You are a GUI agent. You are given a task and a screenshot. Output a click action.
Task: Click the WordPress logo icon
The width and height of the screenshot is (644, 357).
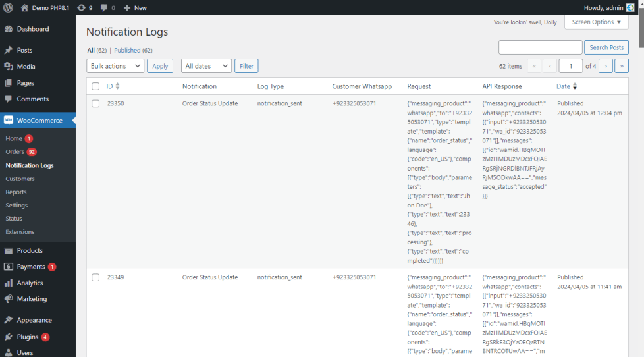click(x=8, y=7)
